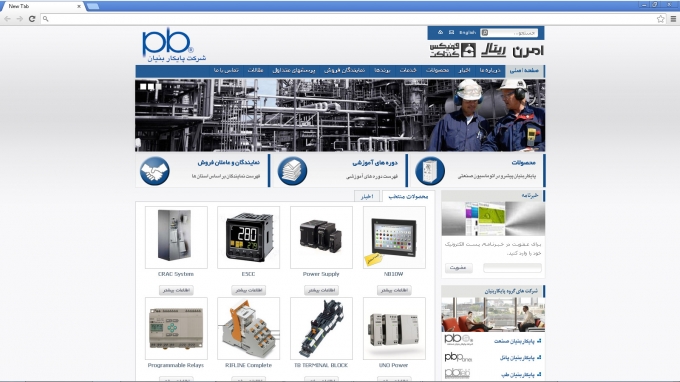Click the UNO Power product name
680x382 pixels.
(x=393, y=365)
